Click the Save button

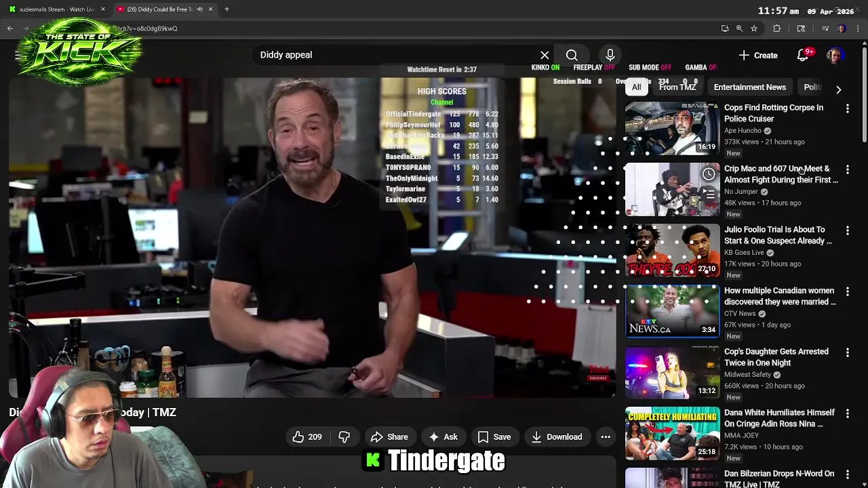point(494,437)
